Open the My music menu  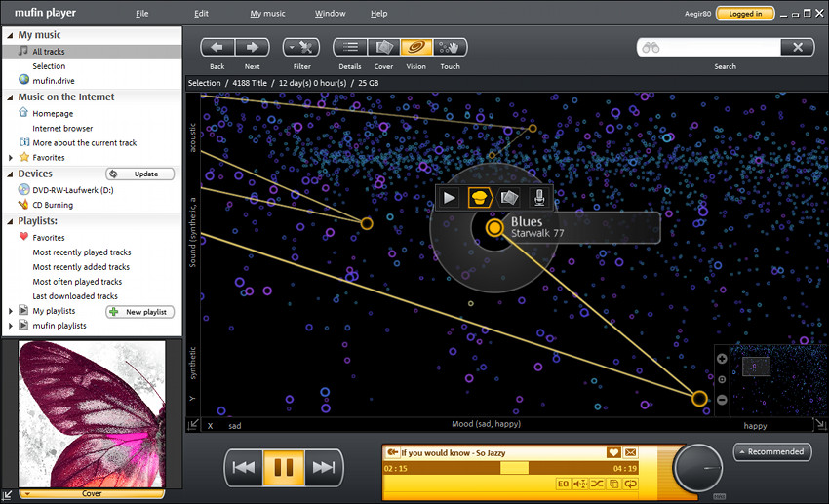pyautogui.click(x=267, y=14)
